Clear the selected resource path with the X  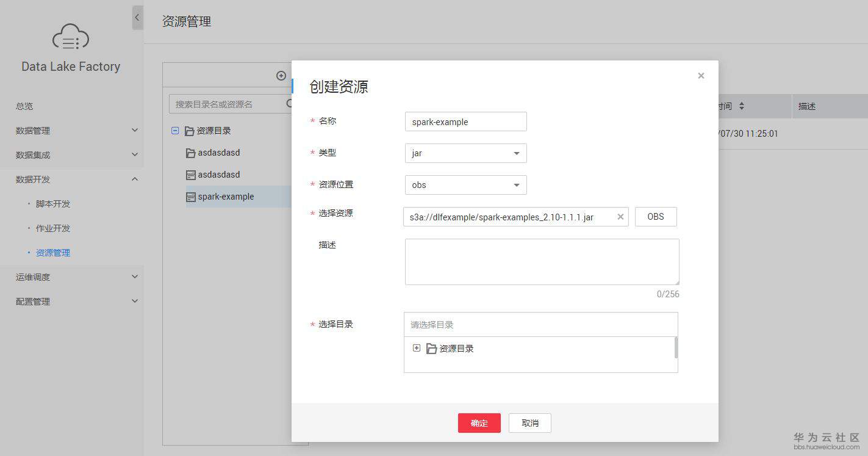[x=620, y=217]
